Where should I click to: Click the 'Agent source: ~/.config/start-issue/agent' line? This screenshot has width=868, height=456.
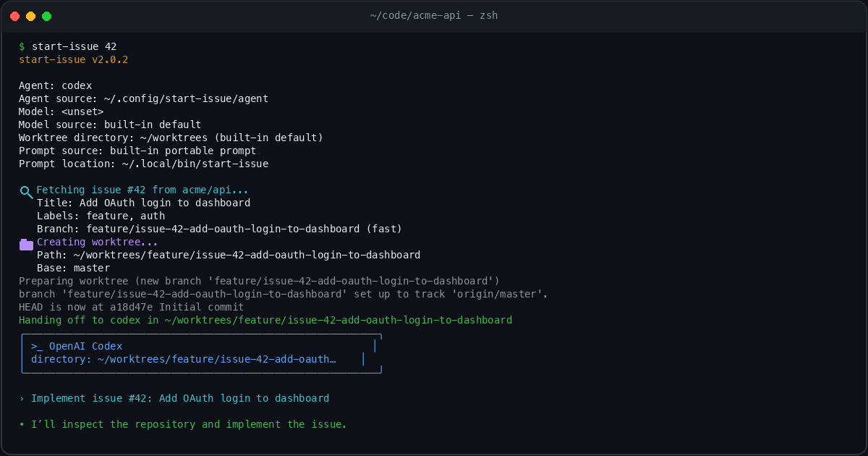pos(143,98)
